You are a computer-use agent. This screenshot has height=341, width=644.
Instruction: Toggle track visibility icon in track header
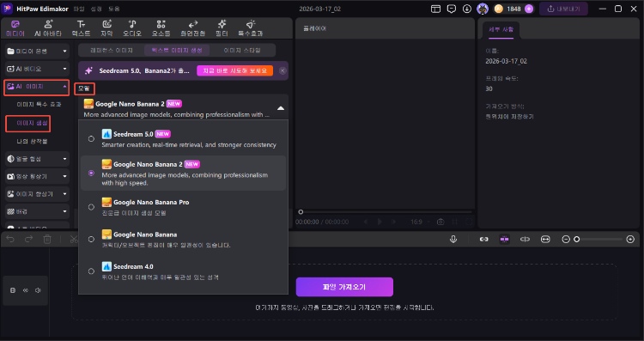(x=26, y=290)
